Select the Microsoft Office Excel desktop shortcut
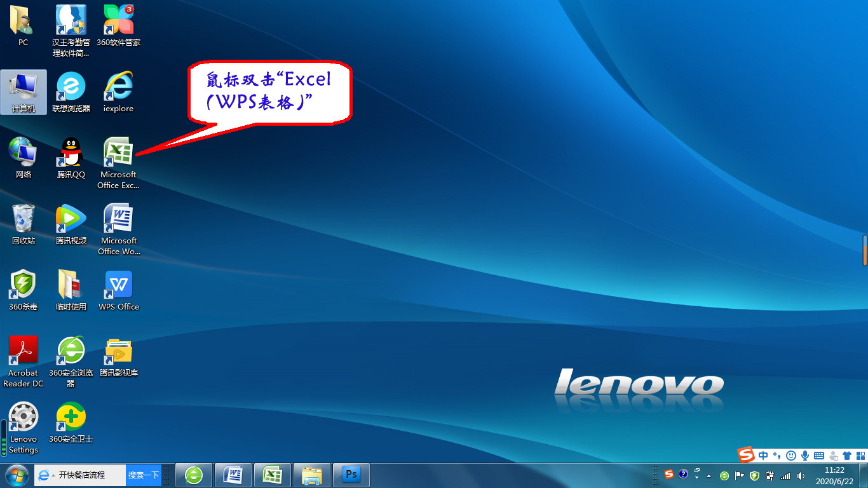The width and height of the screenshot is (868, 488). pyautogui.click(x=118, y=152)
